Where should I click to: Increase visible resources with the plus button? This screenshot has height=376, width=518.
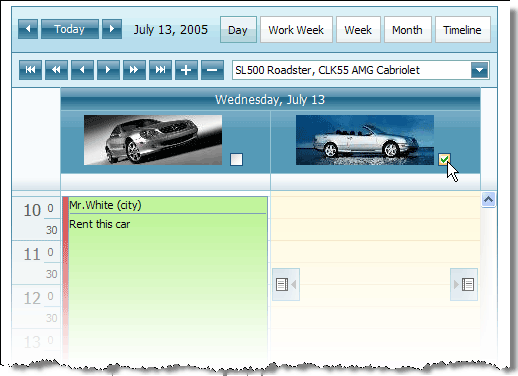pyautogui.click(x=186, y=70)
